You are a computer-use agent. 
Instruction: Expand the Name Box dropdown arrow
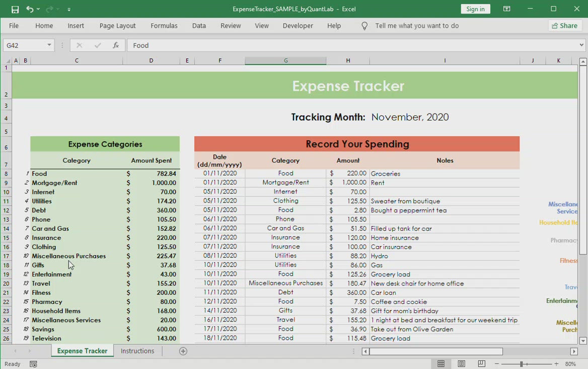pos(49,45)
